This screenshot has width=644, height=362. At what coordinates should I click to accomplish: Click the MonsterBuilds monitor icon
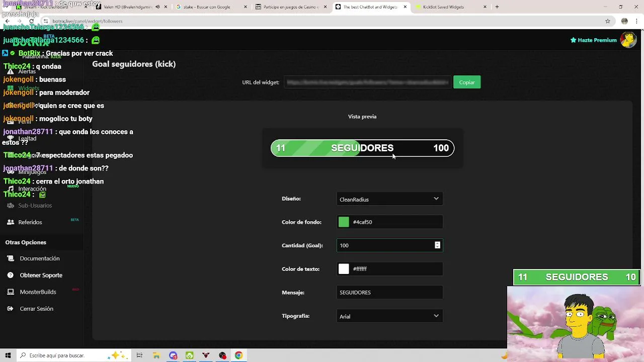(x=11, y=292)
